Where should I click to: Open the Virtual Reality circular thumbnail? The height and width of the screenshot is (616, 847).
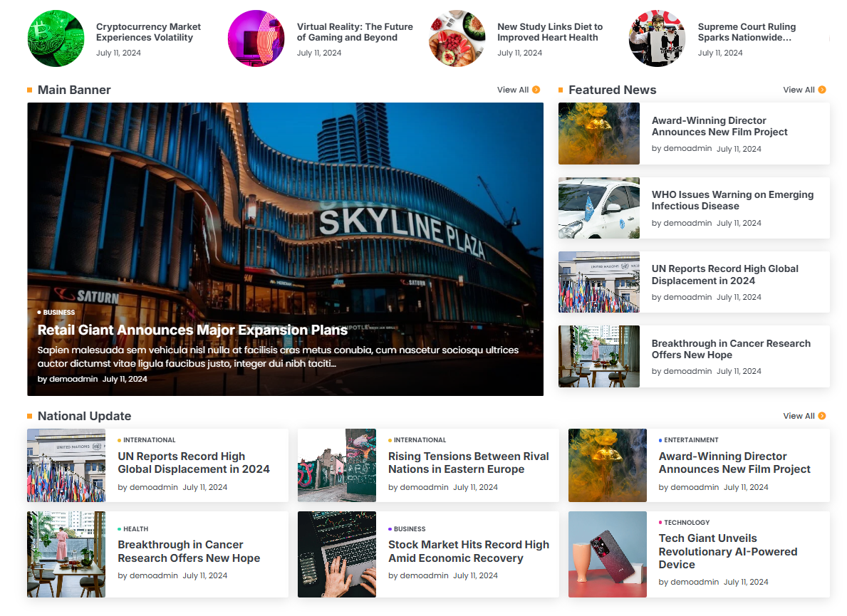tap(256, 38)
